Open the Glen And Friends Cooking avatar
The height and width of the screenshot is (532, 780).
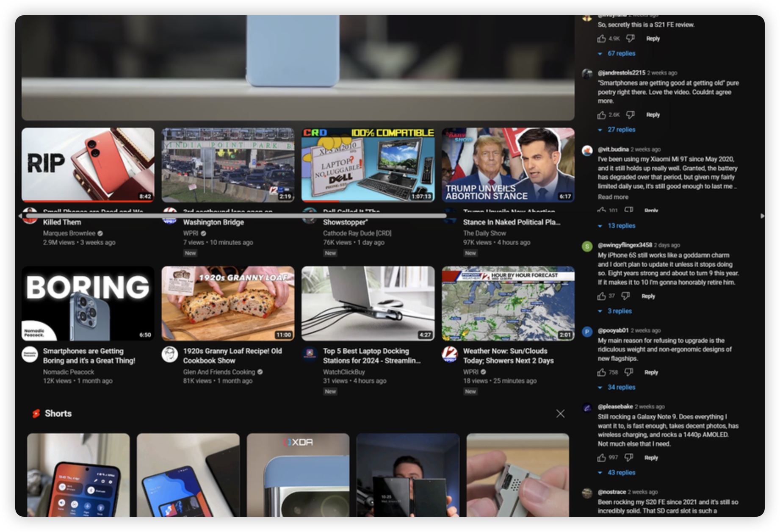tap(170, 355)
